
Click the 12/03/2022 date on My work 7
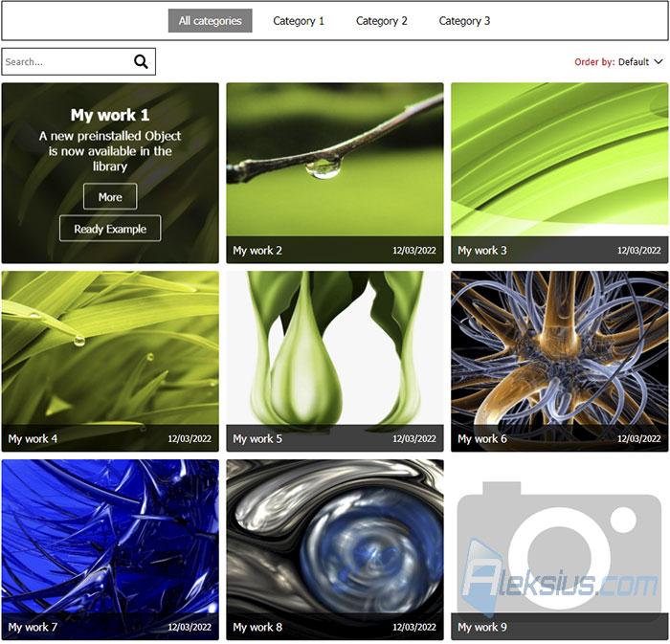190,627
